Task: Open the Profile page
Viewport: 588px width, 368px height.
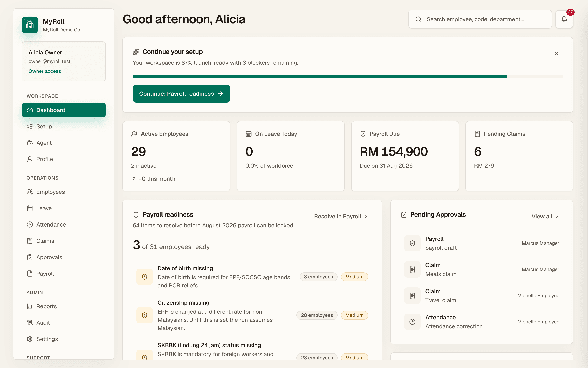Action: pos(64,159)
